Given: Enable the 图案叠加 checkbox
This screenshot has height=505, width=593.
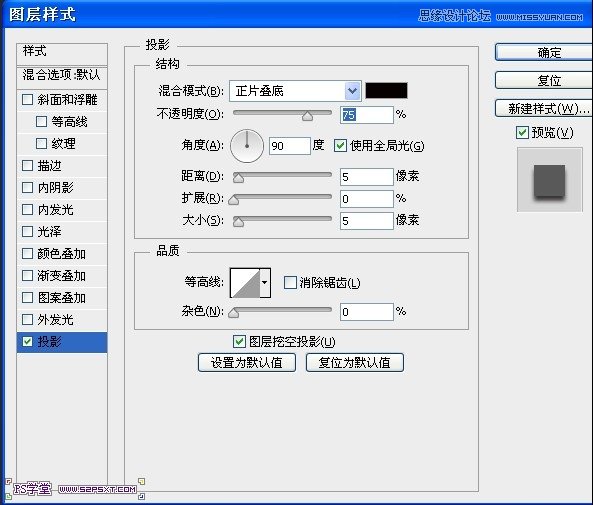Looking at the screenshot, I should pyautogui.click(x=28, y=298).
